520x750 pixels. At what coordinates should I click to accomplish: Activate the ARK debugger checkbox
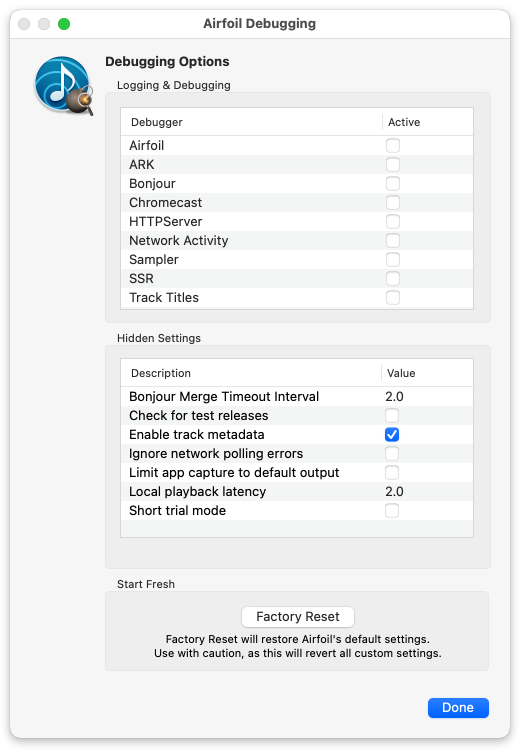point(393,165)
